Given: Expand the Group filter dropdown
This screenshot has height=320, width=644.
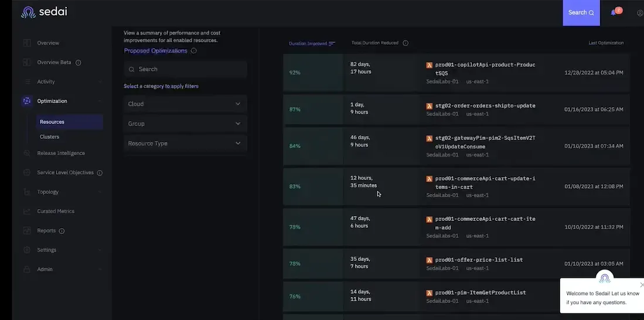Looking at the screenshot, I should (x=185, y=124).
